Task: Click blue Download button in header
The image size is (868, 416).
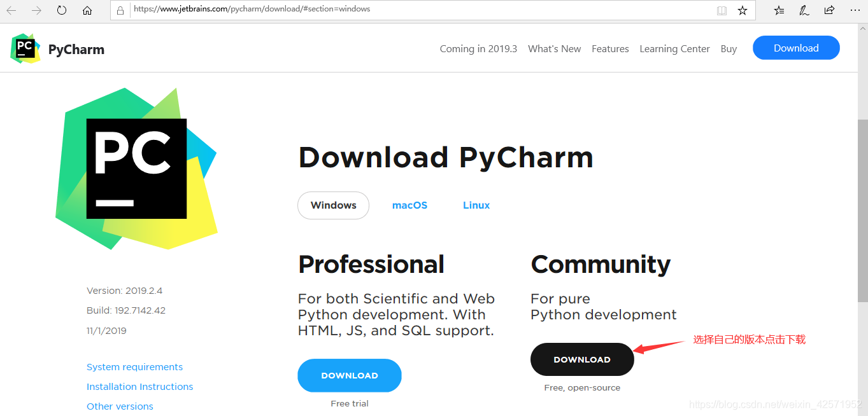Action: point(796,48)
